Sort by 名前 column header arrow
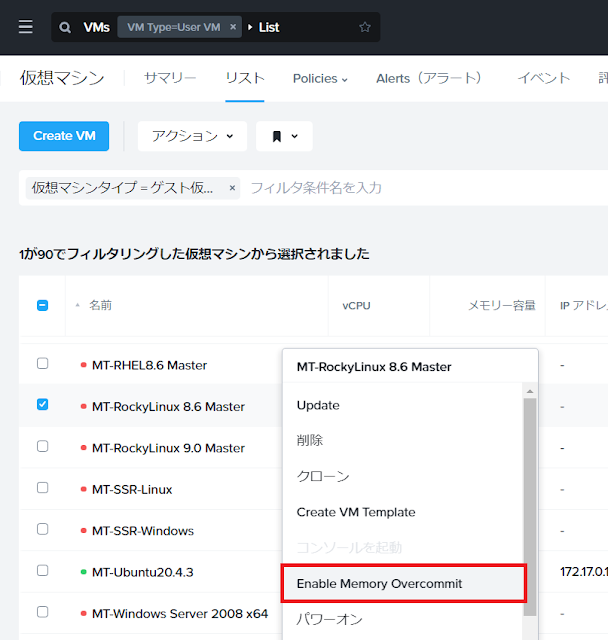This screenshot has height=640, width=608. click(x=78, y=305)
